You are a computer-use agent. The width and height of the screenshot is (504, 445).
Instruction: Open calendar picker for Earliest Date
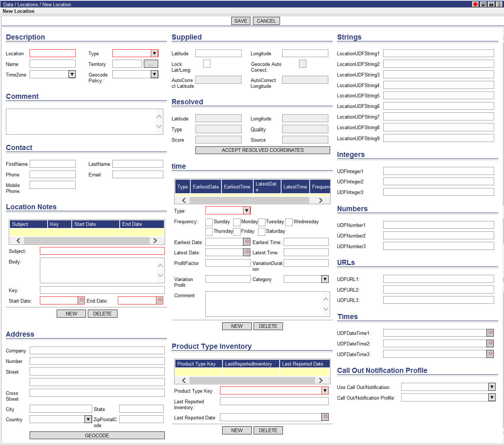[x=247, y=242]
